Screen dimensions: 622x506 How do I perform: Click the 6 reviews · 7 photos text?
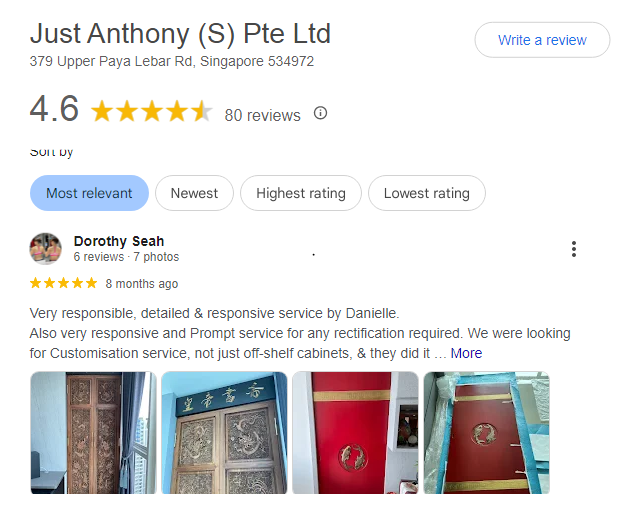[126, 257]
